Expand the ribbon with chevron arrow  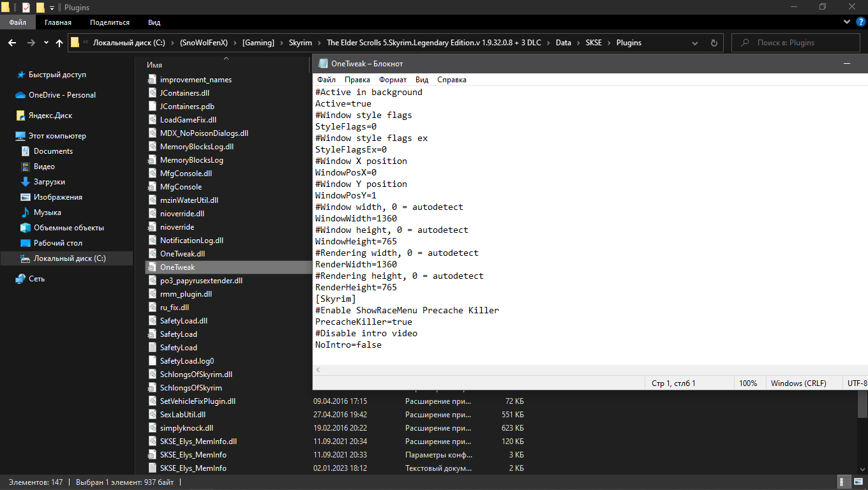[847, 22]
